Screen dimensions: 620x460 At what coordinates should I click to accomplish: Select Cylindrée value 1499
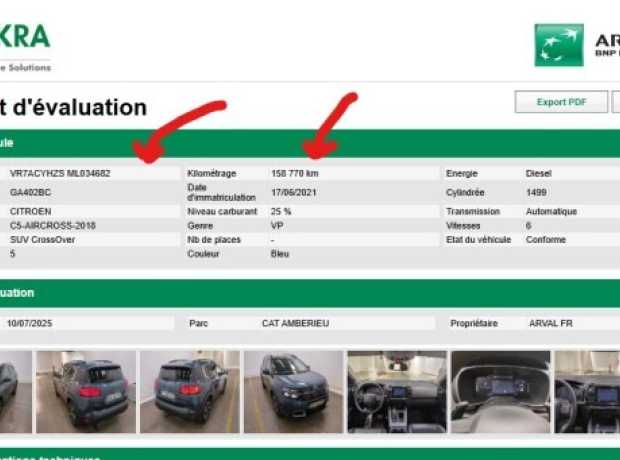(536, 192)
